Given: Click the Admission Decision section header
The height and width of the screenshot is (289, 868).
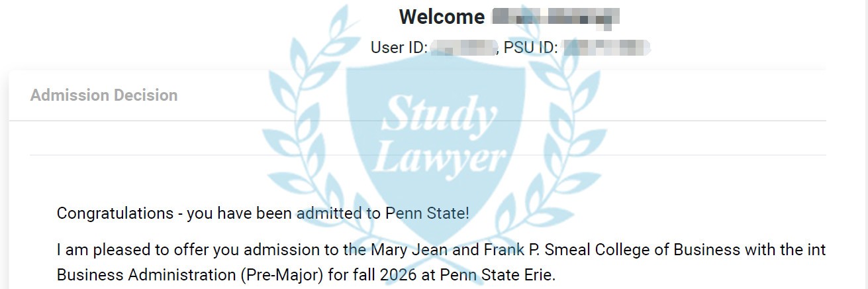Looking at the screenshot, I should click(x=104, y=95).
